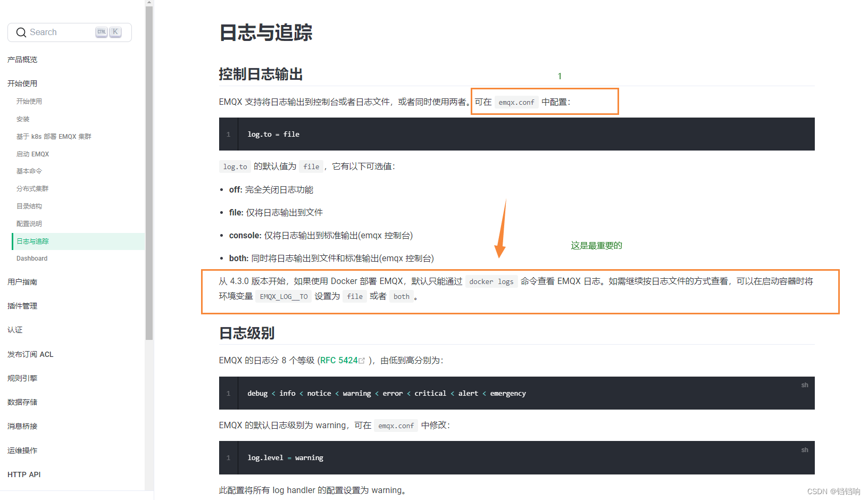Open the 基本命令 page
The image size is (868, 500).
pyautogui.click(x=29, y=171)
